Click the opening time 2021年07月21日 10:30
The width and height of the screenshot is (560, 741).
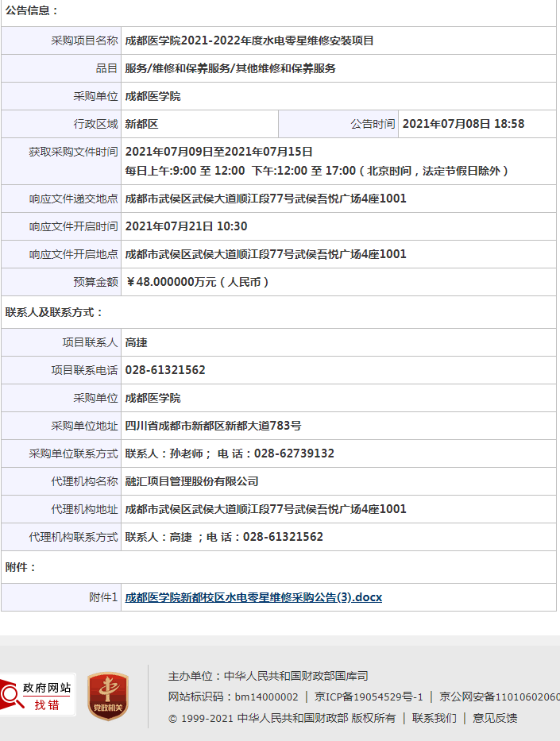(x=186, y=226)
